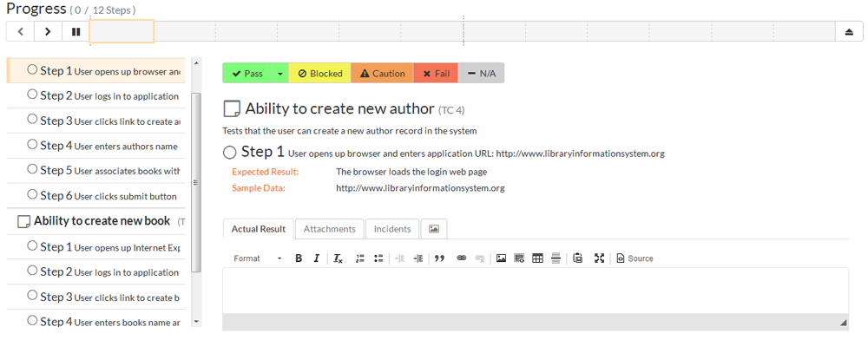868x340 pixels.
Task: Click the test case icon beside Ability to create new author
Action: (232, 109)
